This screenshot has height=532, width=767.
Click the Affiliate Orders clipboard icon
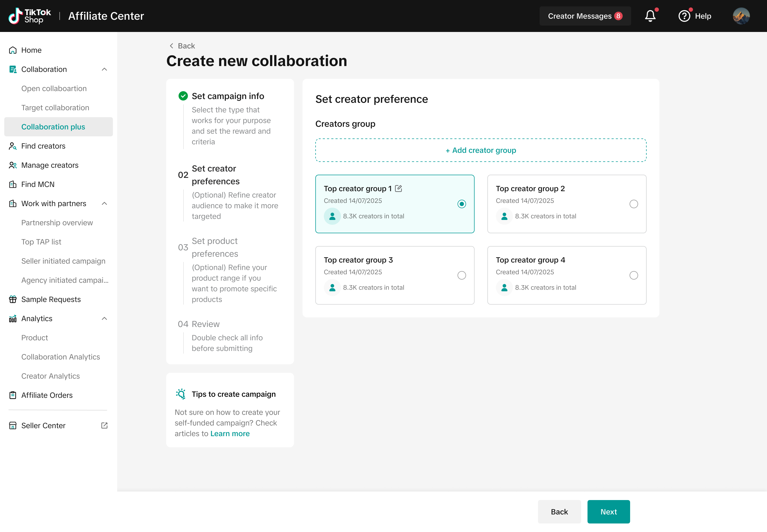click(x=13, y=395)
